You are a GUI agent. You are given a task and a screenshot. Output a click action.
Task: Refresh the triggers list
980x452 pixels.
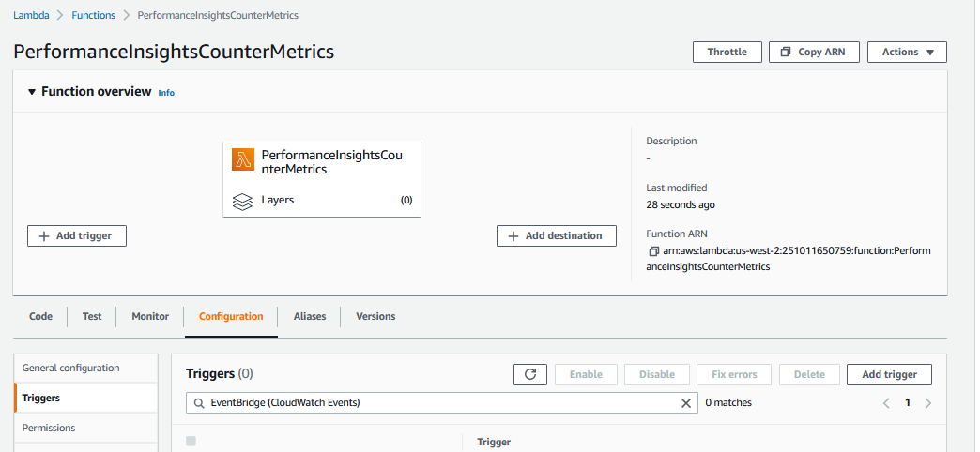(x=530, y=374)
